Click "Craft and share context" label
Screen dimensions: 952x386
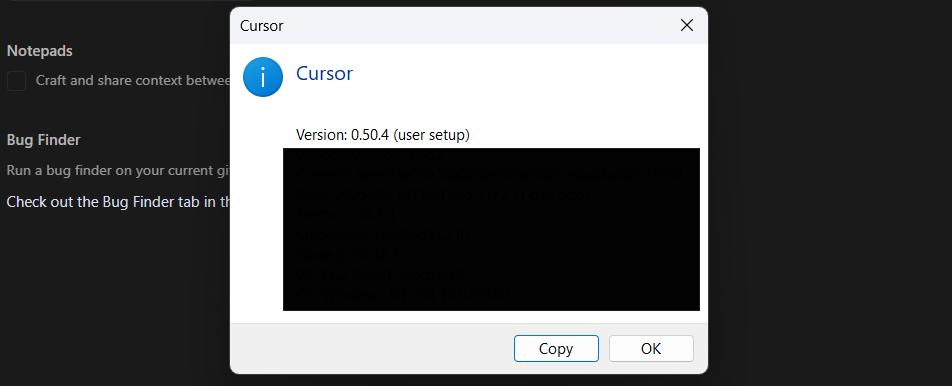133,80
